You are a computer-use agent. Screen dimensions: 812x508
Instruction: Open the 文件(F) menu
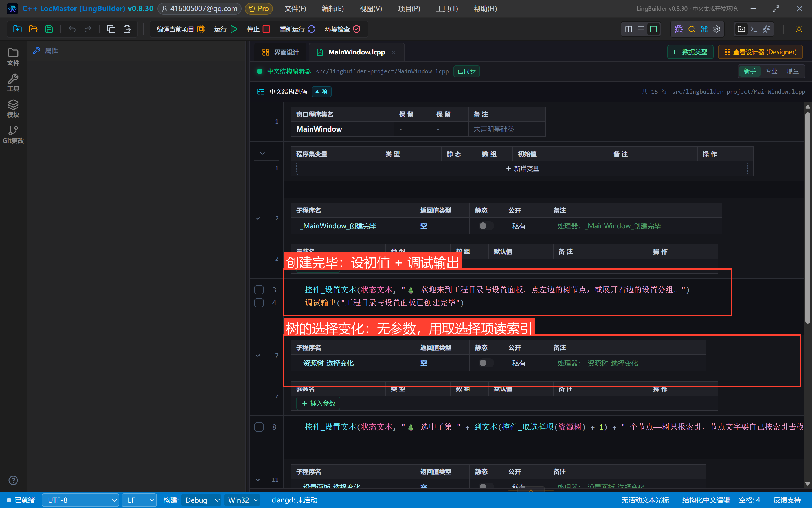pos(295,9)
